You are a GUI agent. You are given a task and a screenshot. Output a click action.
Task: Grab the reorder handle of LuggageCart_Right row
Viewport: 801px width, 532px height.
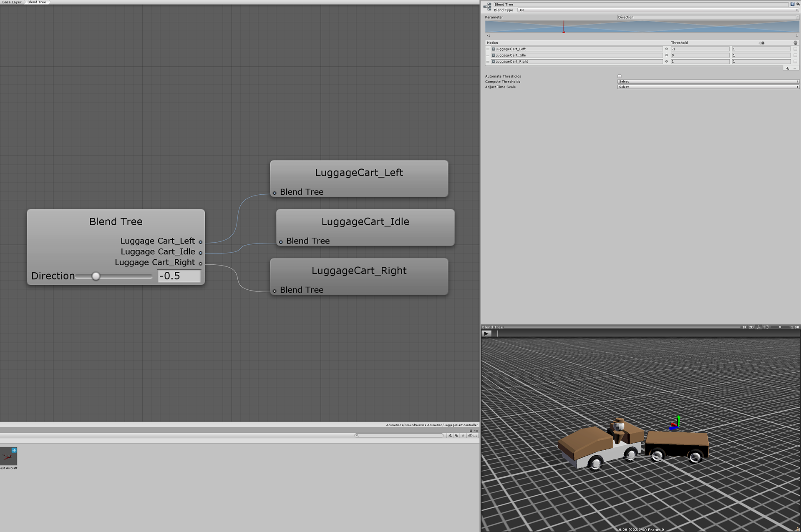tap(488, 62)
